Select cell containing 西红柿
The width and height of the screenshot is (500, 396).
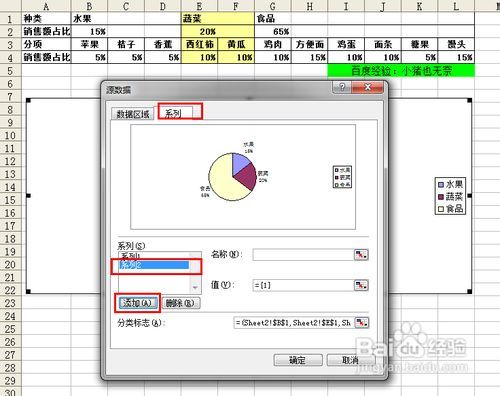pyautogui.click(x=199, y=44)
